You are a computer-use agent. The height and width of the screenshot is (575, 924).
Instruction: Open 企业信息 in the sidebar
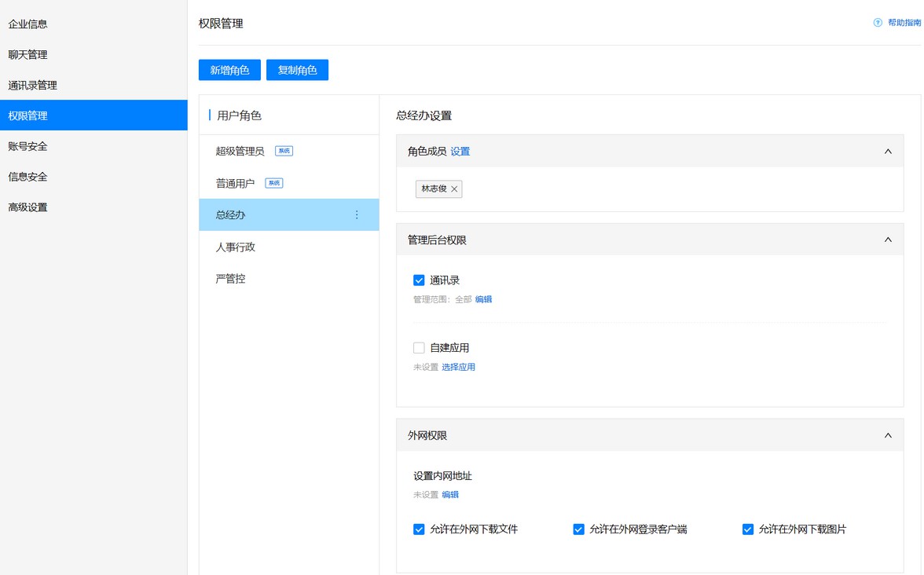[28, 24]
